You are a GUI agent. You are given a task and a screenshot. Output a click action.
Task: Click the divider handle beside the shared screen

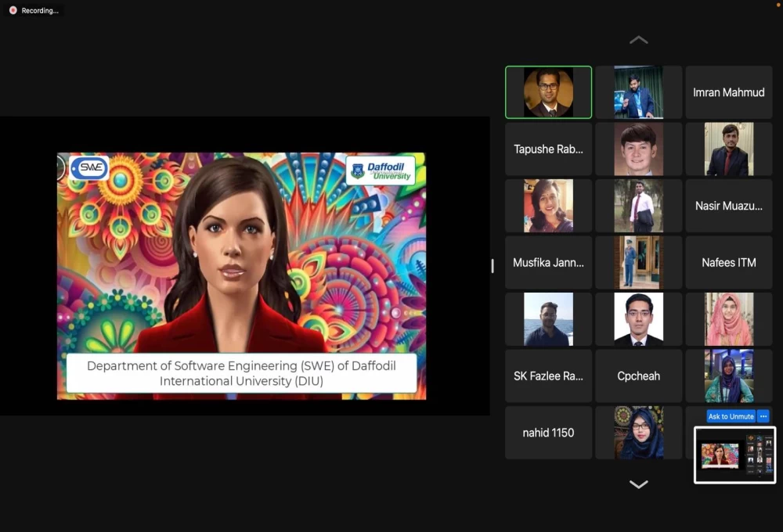point(493,266)
